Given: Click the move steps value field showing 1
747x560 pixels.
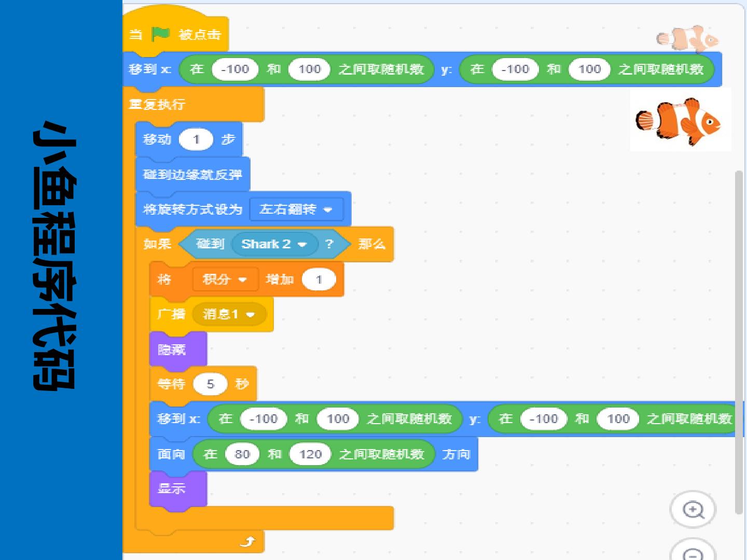Looking at the screenshot, I should click(x=196, y=139).
